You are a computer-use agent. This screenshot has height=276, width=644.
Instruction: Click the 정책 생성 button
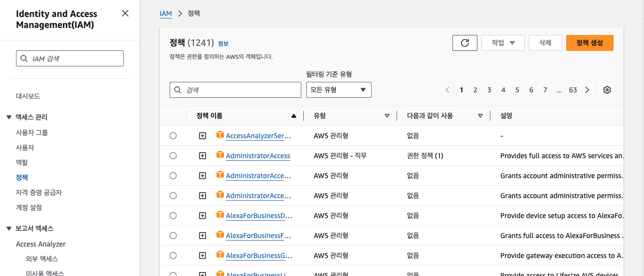click(x=590, y=43)
